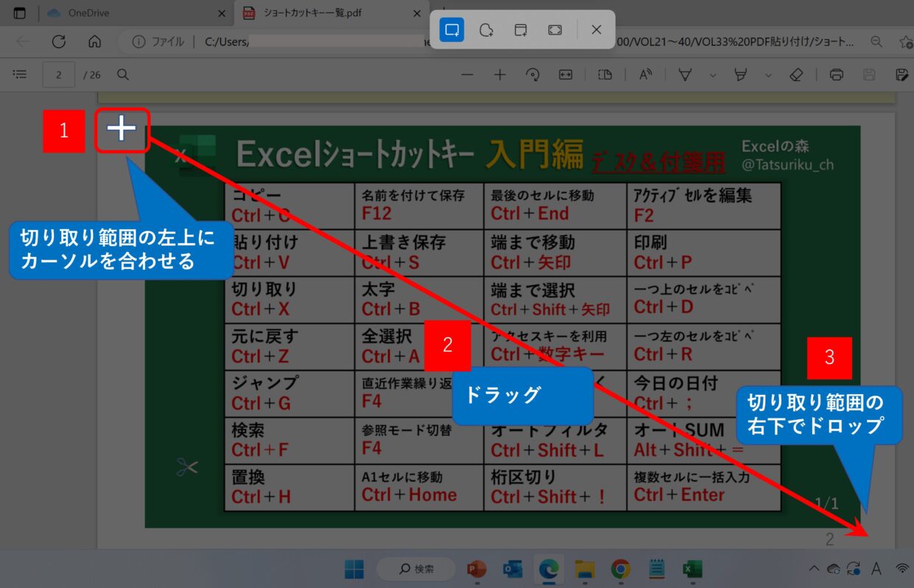Image resolution: width=914 pixels, height=588 pixels.
Task: Open the address bar zoom magnifier
Action: tap(876, 42)
